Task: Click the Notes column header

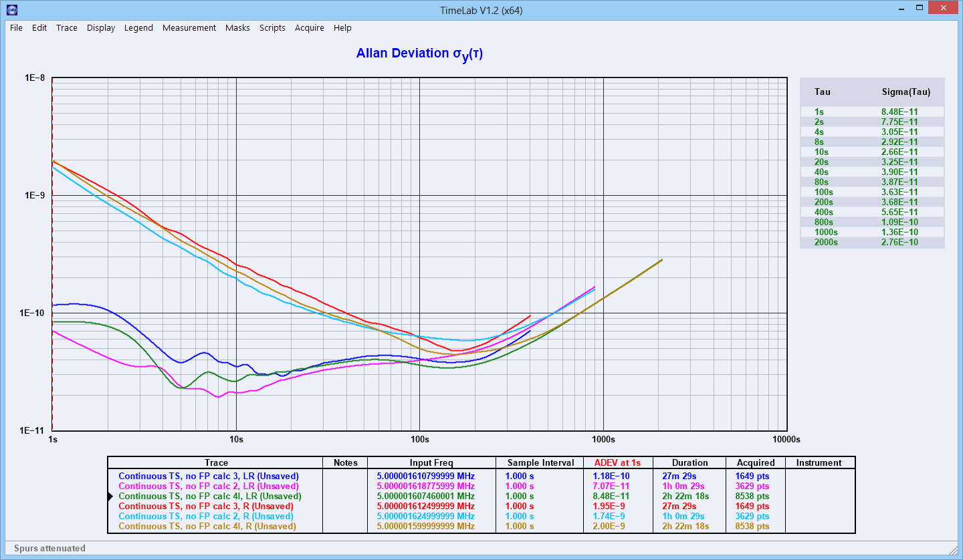Action: pyautogui.click(x=345, y=462)
